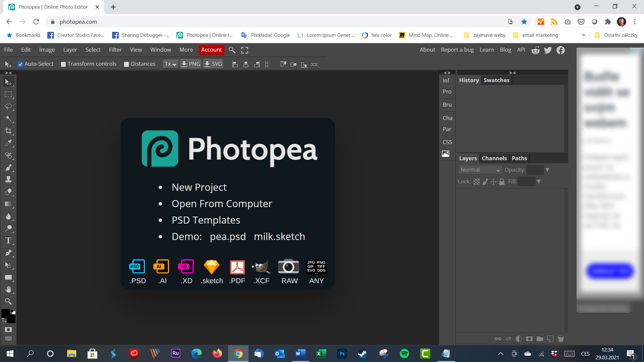Select the Magic Wand tool
Screen dimensions: 644x362
(x=8, y=119)
